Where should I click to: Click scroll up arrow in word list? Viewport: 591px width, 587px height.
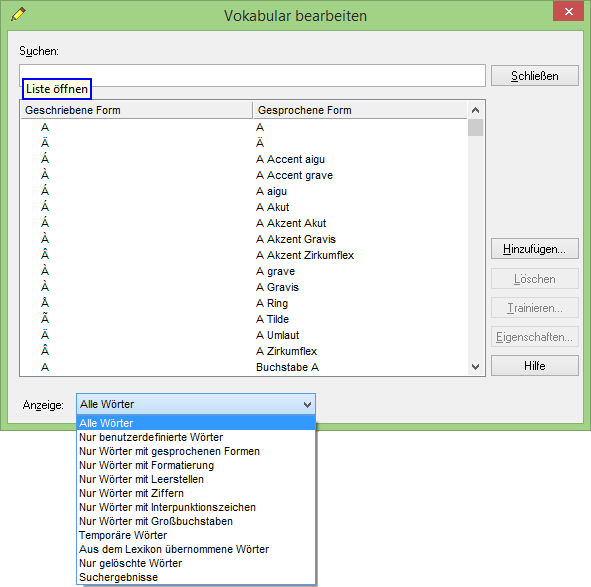pyautogui.click(x=475, y=110)
